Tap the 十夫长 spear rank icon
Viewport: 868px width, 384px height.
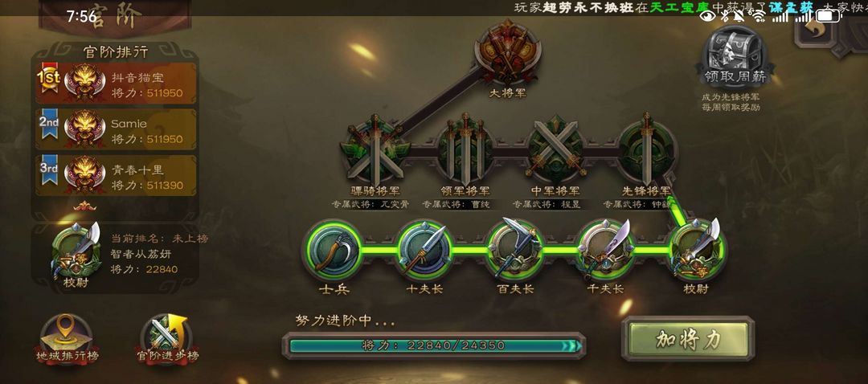[x=424, y=250]
